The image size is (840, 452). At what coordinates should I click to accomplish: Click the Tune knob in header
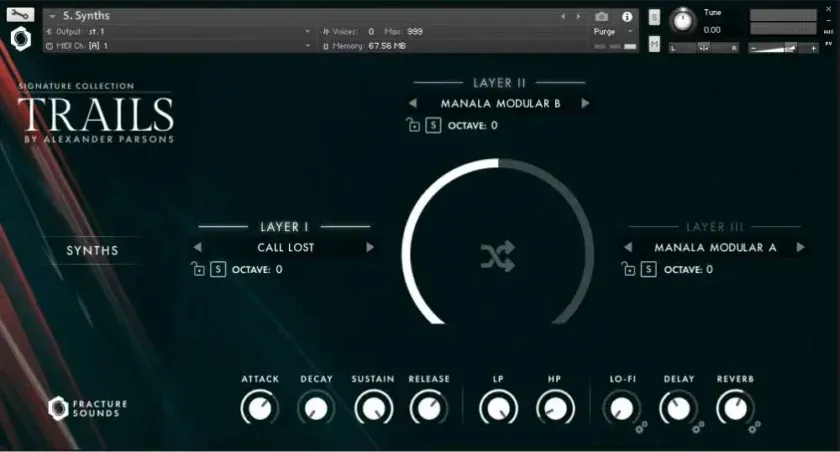pyautogui.click(x=684, y=19)
